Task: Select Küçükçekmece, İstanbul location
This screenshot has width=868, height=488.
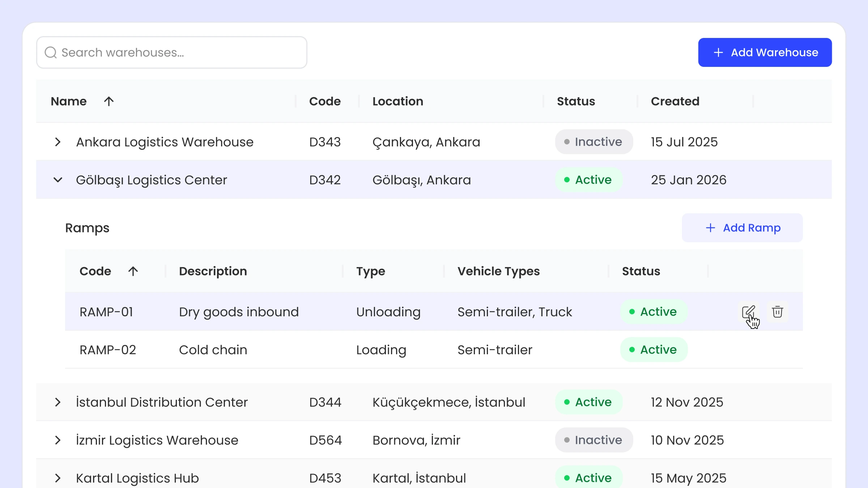Action: [x=449, y=402]
